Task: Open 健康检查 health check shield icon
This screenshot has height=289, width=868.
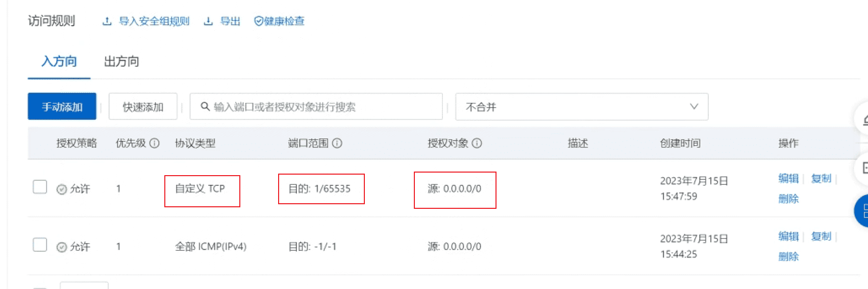Action: [259, 21]
